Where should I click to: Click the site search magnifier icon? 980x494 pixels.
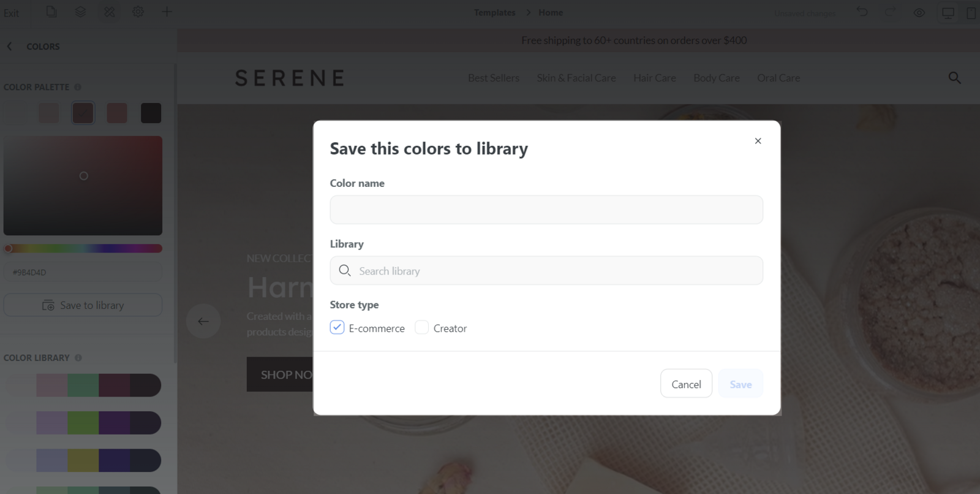click(x=954, y=78)
